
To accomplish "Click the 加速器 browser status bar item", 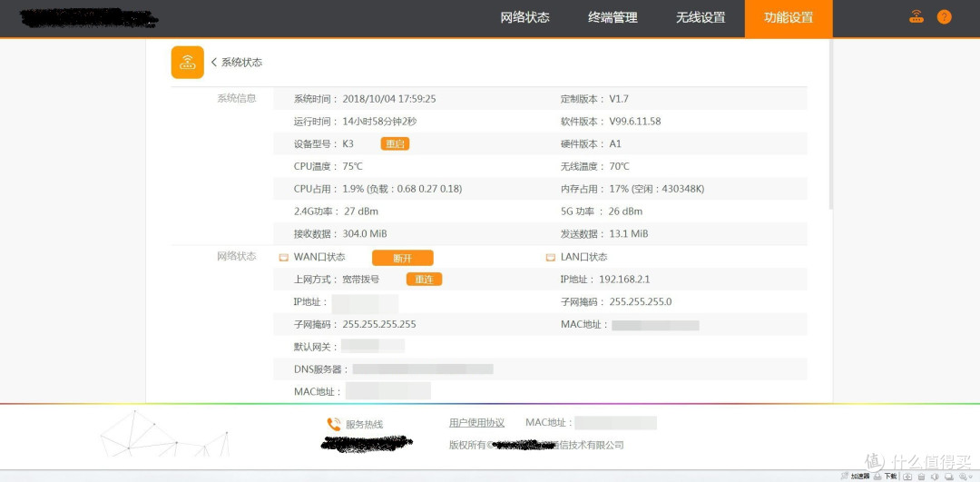I will click(x=854, y=477).
